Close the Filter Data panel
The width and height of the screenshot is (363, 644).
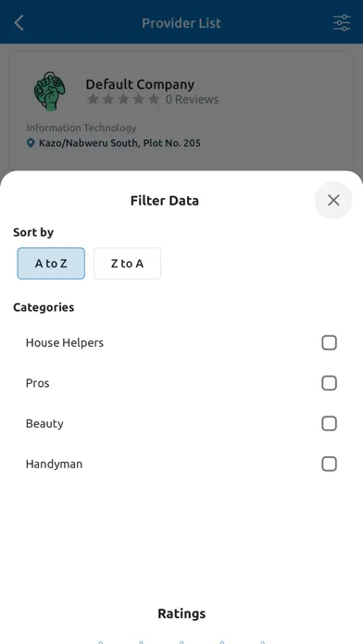pyautogui.click(x=333, y=201)
